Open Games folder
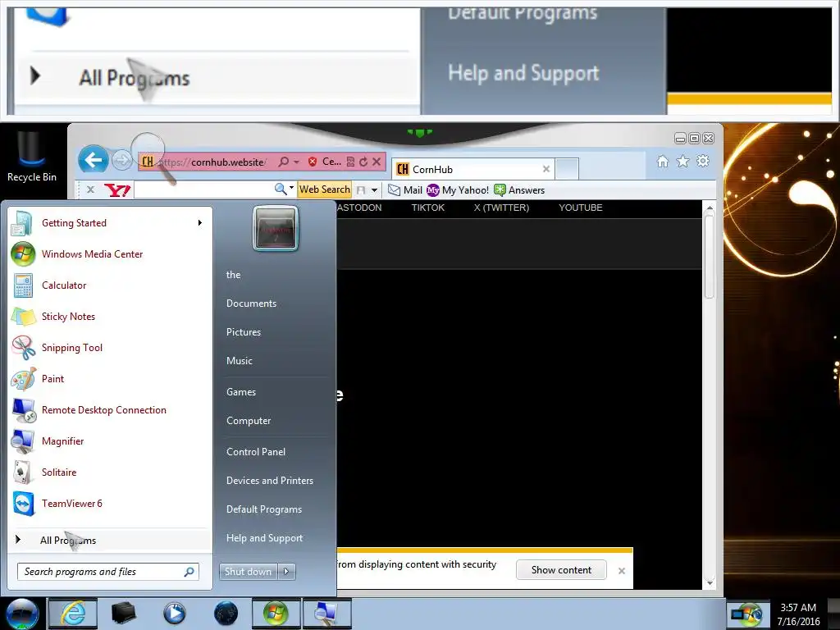 coord(241,392)
